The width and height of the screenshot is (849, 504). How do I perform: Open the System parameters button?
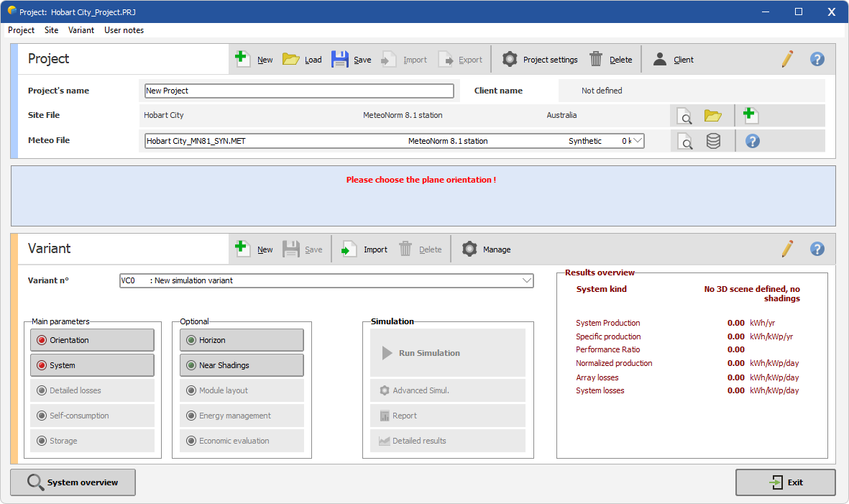92,365
